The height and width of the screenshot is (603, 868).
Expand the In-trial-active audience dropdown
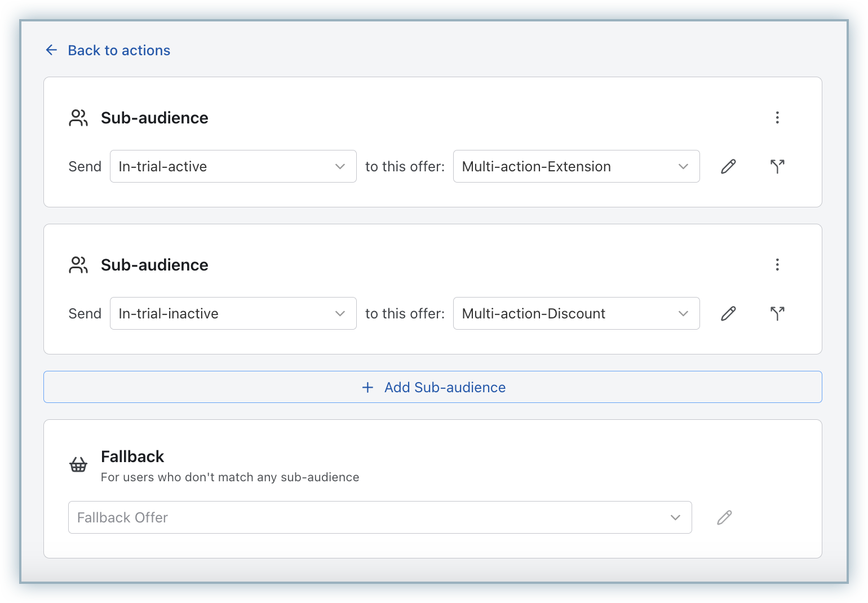pyautogui.click(x=233, y=166)
